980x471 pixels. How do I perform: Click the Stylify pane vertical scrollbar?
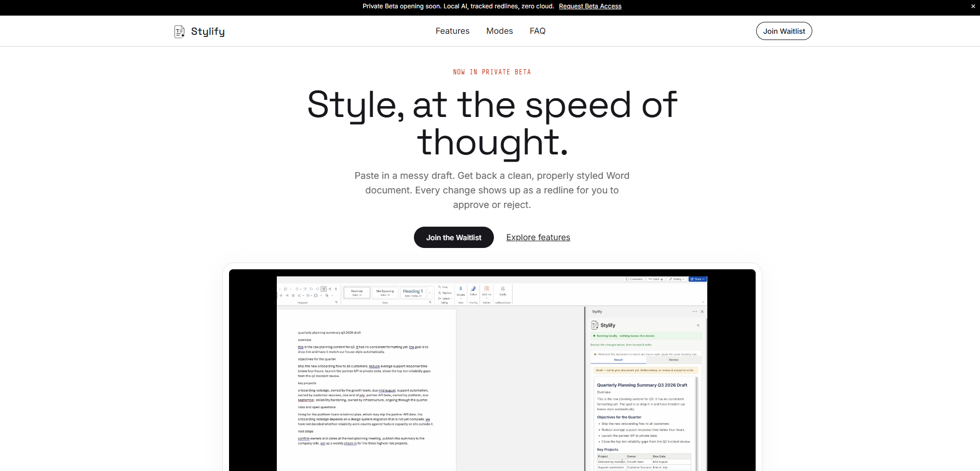point(696,424)
